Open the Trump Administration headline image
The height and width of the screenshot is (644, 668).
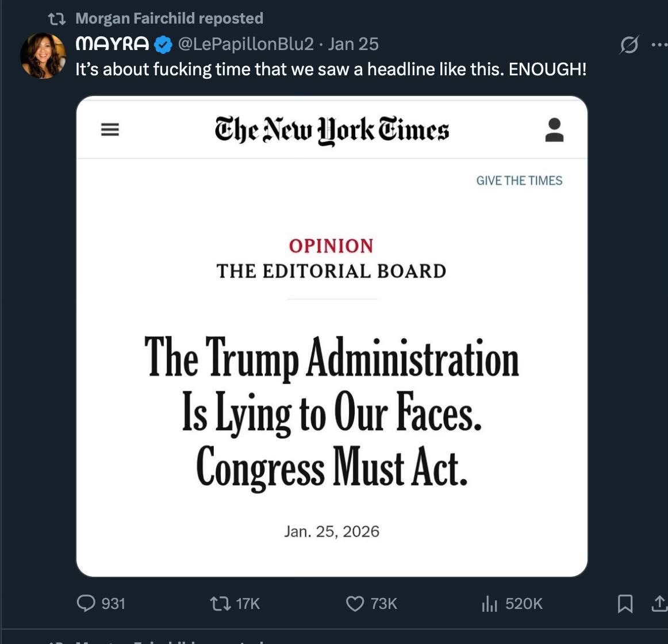[x=332, y=412]
